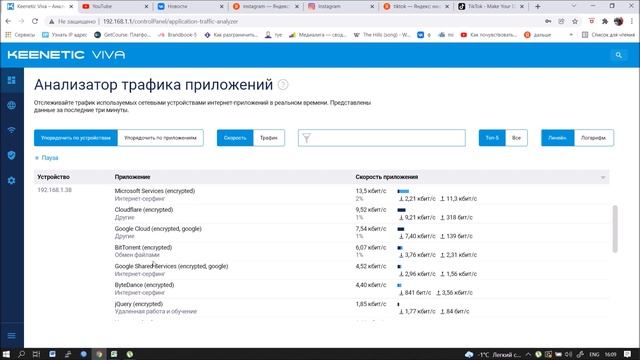This screenshot has height=360, width=640.
Task: Click the Устройство column header
Action: pyautogui.click(x=53, y=177)
